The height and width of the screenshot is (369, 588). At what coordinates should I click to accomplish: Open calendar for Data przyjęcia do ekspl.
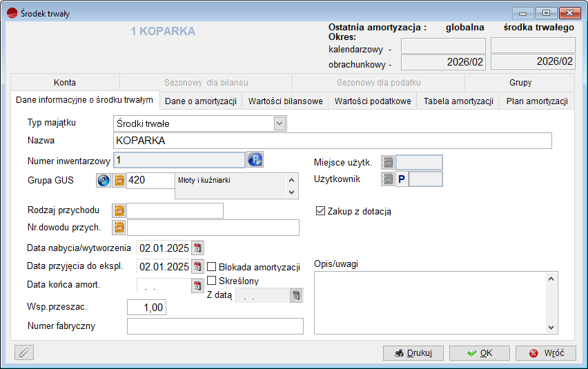197,266
